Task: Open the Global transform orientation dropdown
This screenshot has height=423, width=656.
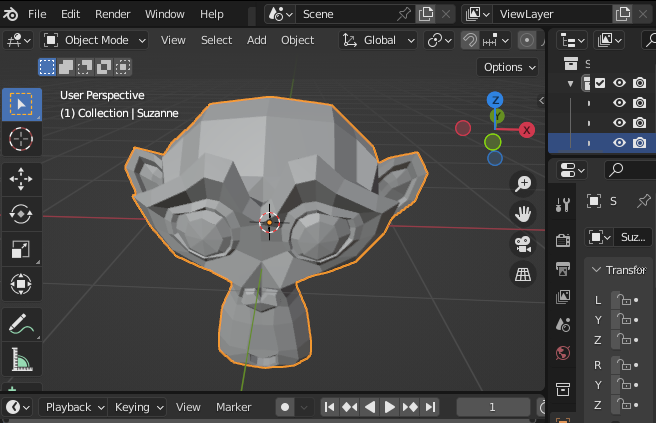Action: pos(380,40)
